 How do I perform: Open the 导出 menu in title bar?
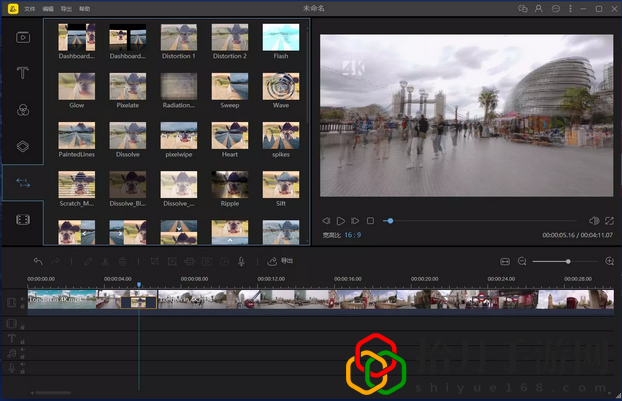point(66,9)
